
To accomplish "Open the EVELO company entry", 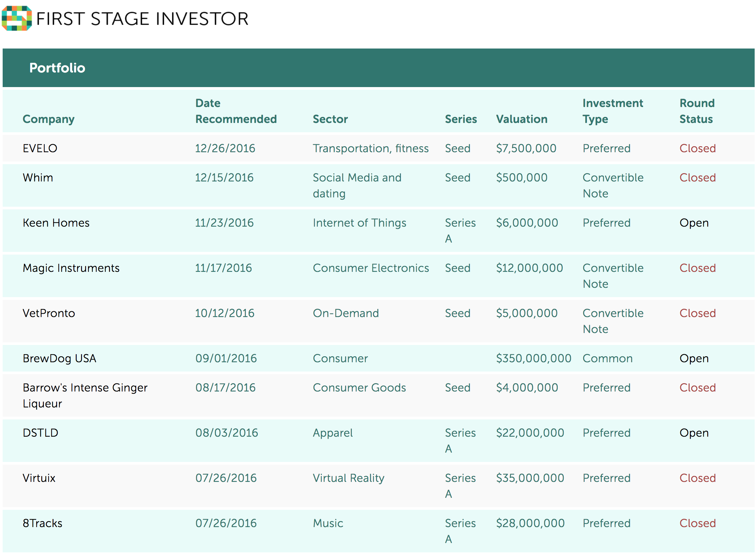I will click(40, 149).
